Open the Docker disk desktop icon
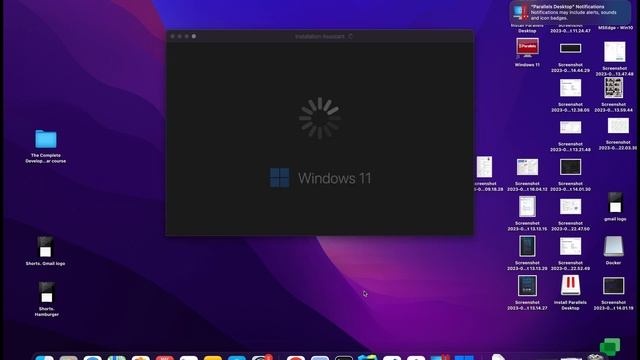Screen dimensions: 640x360 [613, 246]
